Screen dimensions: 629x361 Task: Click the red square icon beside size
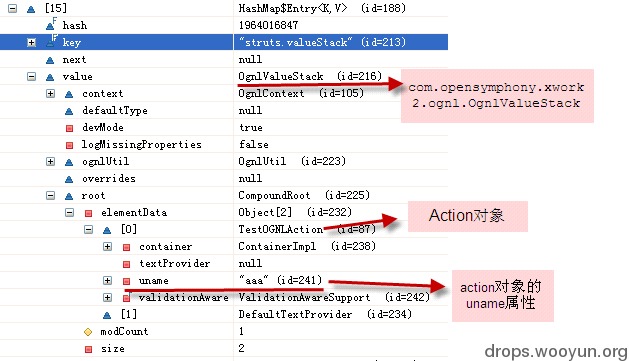[x=89, y=349]
